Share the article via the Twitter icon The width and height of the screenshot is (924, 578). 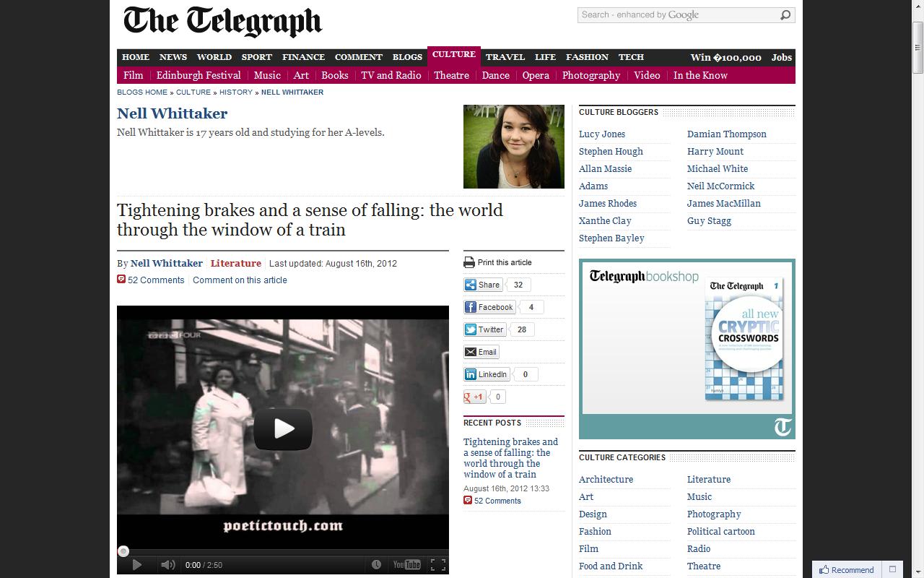point(470,329)
